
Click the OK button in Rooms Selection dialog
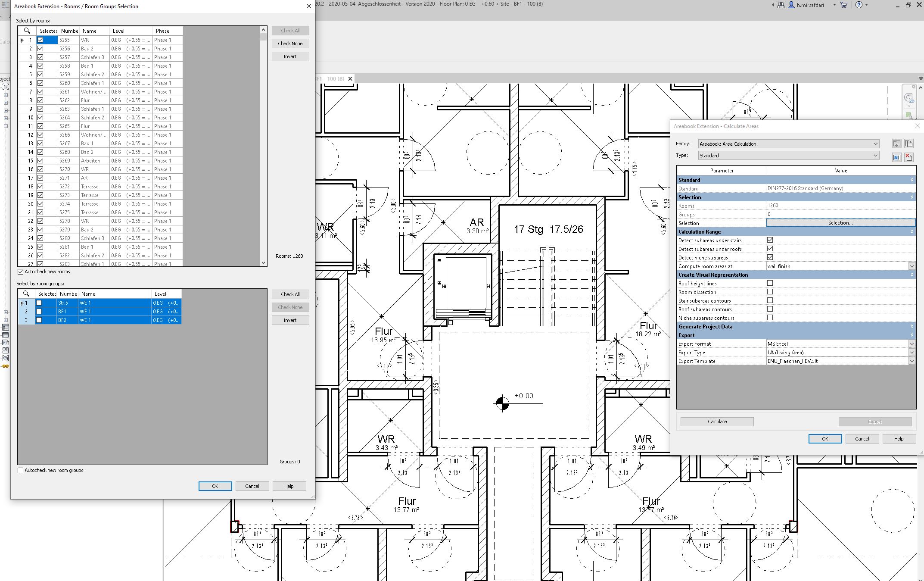tap(214, 485)
